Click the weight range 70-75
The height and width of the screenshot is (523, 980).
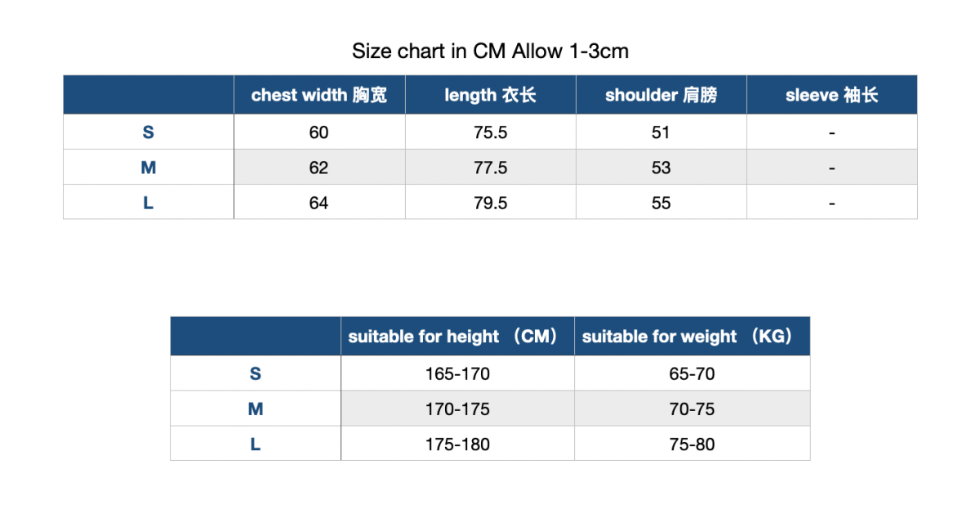point(692,409)
